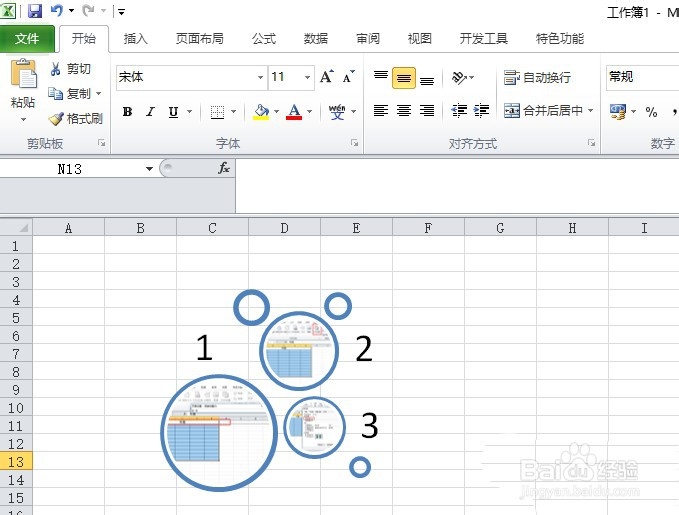The image size is (679, 515).
Task: Decrease font size with small A icon
Action: 348,77
